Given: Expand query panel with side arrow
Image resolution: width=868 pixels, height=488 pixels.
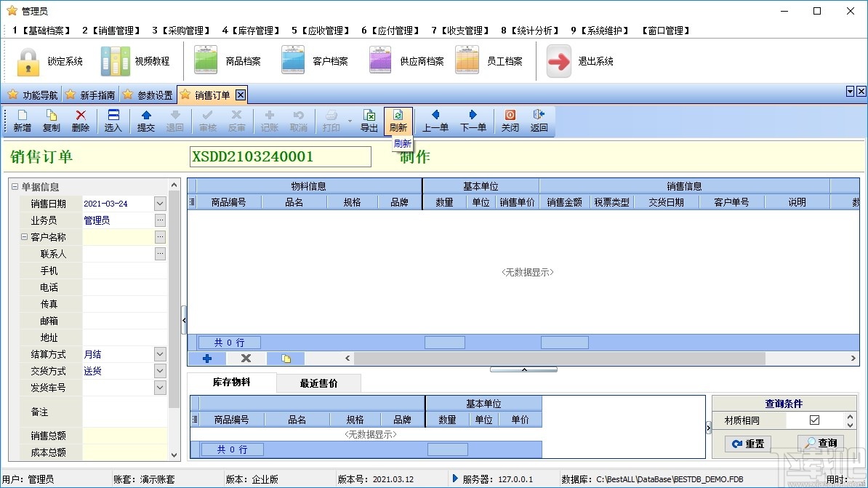Looking at the screenshot, I should [709, 428].
